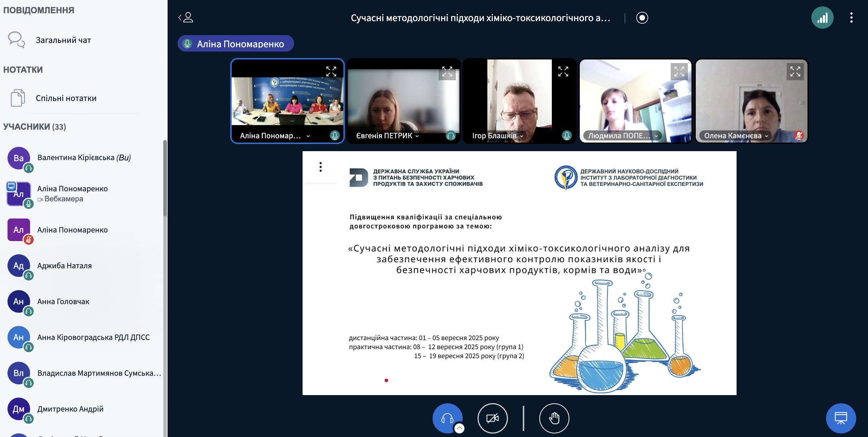Image resolution: width=868 pixels, height=437 pixels.
Task: Hide the users list panel
Action: (185, 18)
